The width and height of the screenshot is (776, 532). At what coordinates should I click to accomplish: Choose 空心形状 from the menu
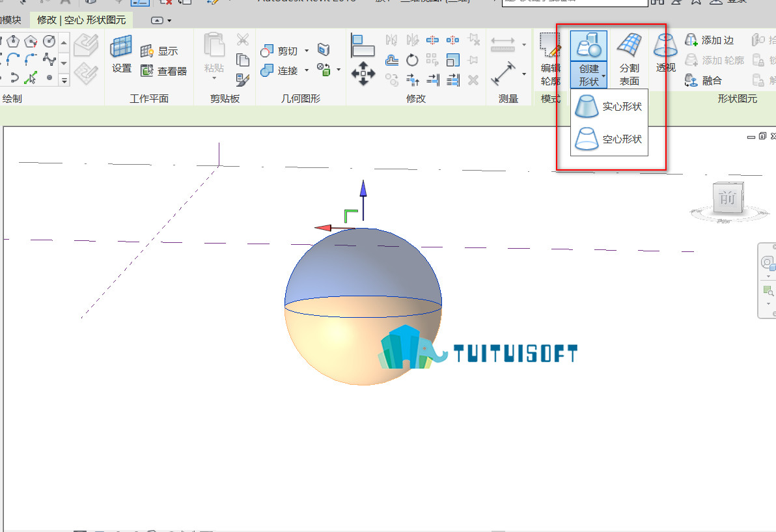point(609,139)
